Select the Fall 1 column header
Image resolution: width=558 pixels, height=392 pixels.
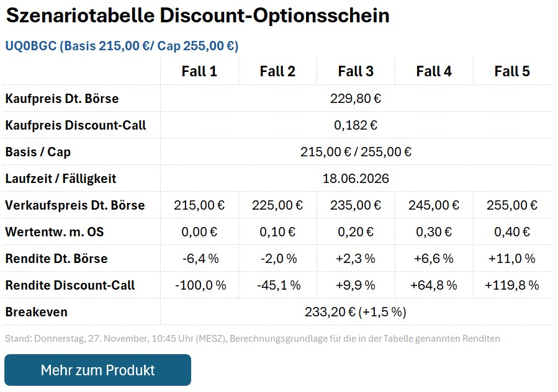(199, 71)
